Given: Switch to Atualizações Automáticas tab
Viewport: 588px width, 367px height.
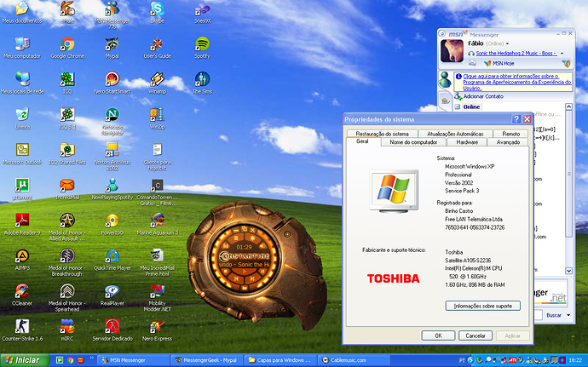Looking at the screenshot, I should 455,134.
